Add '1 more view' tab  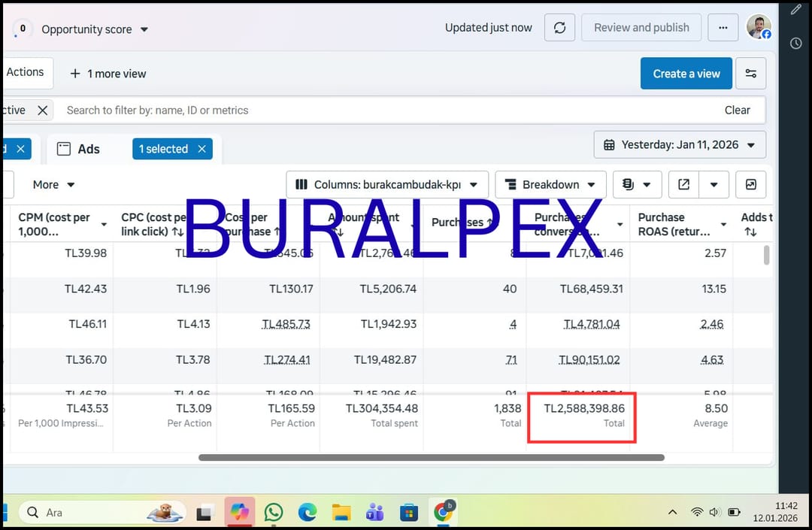[108, 74]
